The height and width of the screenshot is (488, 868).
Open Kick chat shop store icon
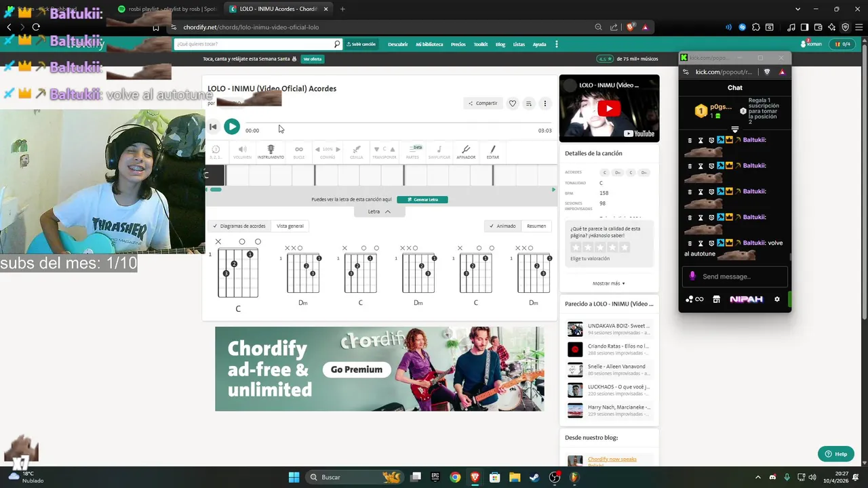tap(716, 299)
